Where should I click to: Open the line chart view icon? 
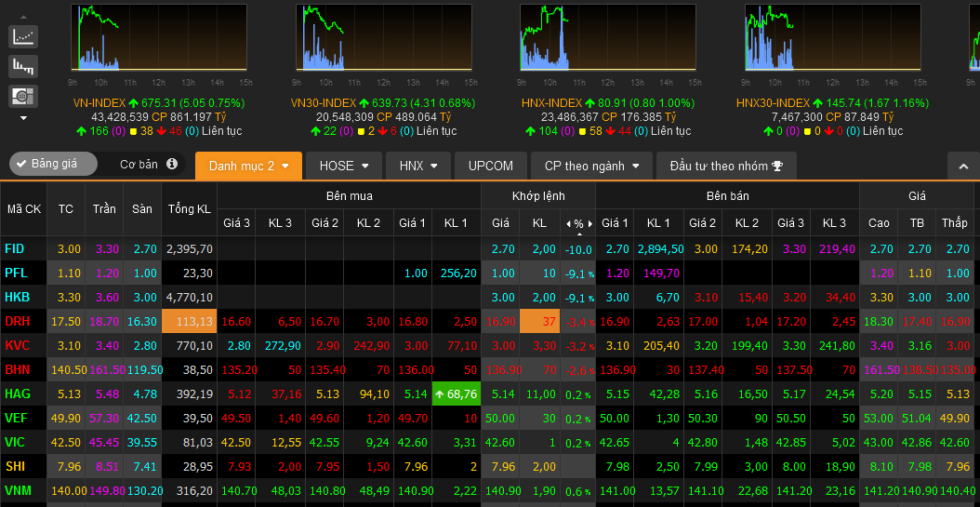23,37
